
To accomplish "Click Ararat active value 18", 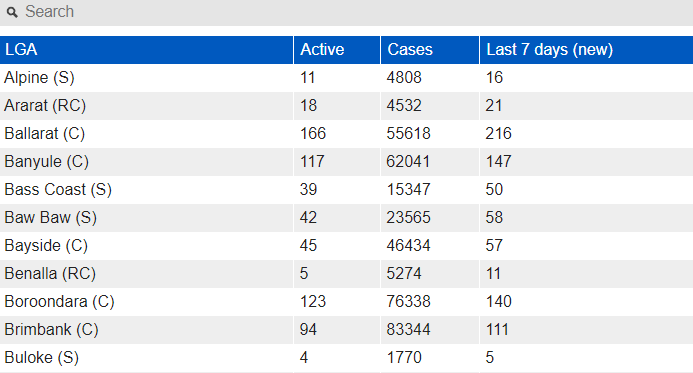I will 308,106.
